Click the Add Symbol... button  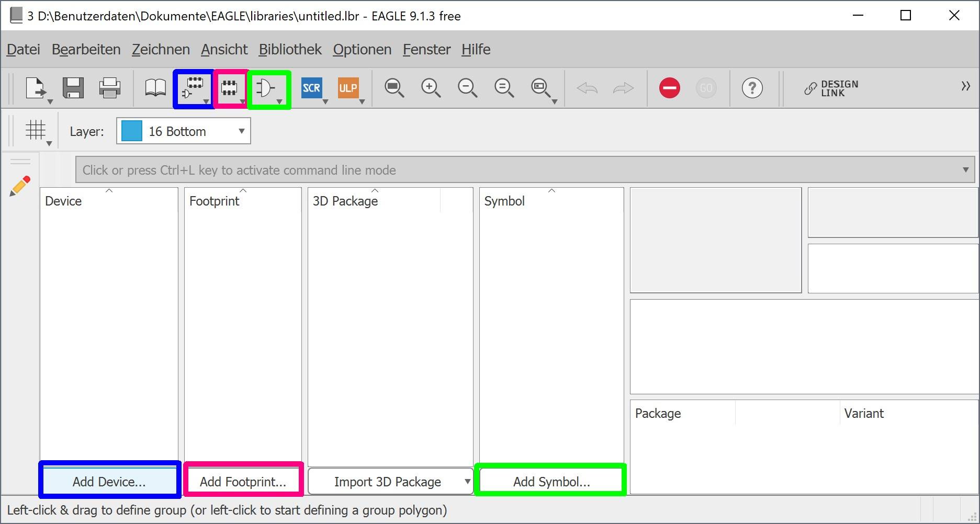[551, 482]
